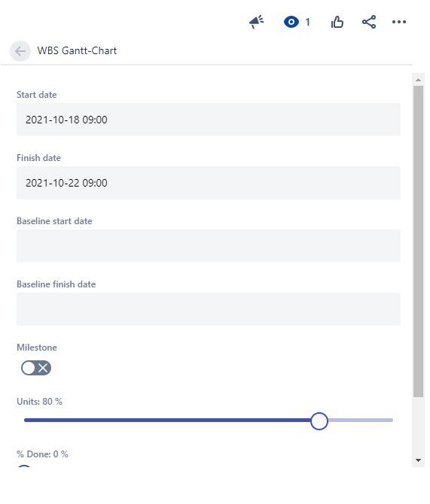This screenshot has width=430, height=504.
Task: Click the watchers count number 1
Action: (308, 22)
